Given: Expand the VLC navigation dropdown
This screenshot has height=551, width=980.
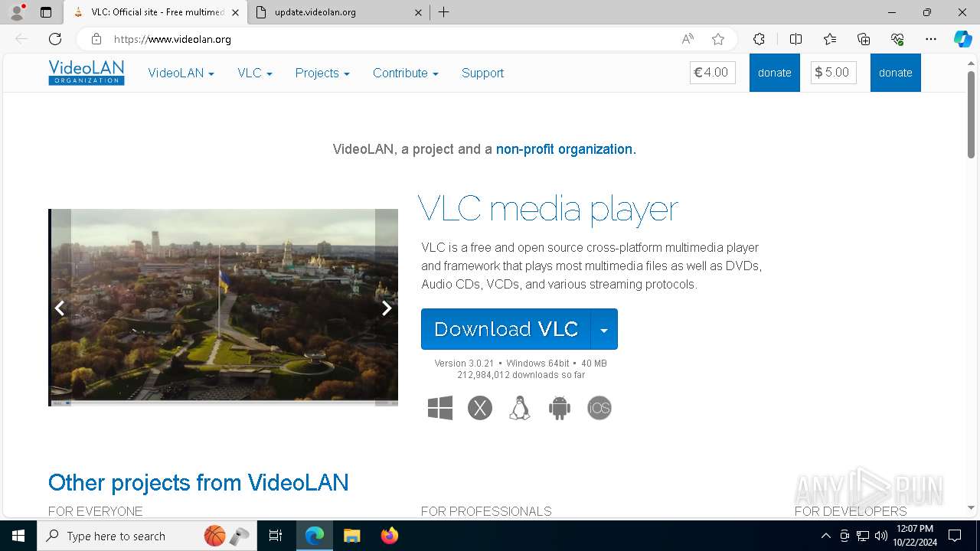Looking at the screenshot, I should [255, 73].
